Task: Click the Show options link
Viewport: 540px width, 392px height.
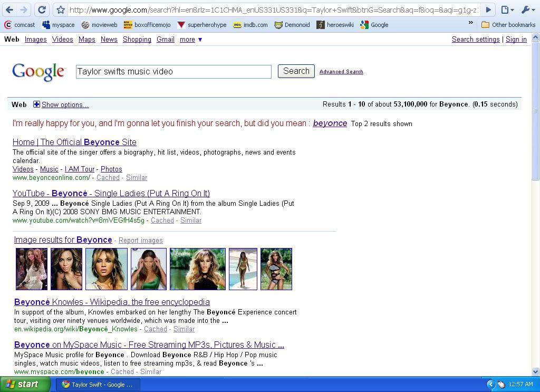Action: [x=65, y=104]
